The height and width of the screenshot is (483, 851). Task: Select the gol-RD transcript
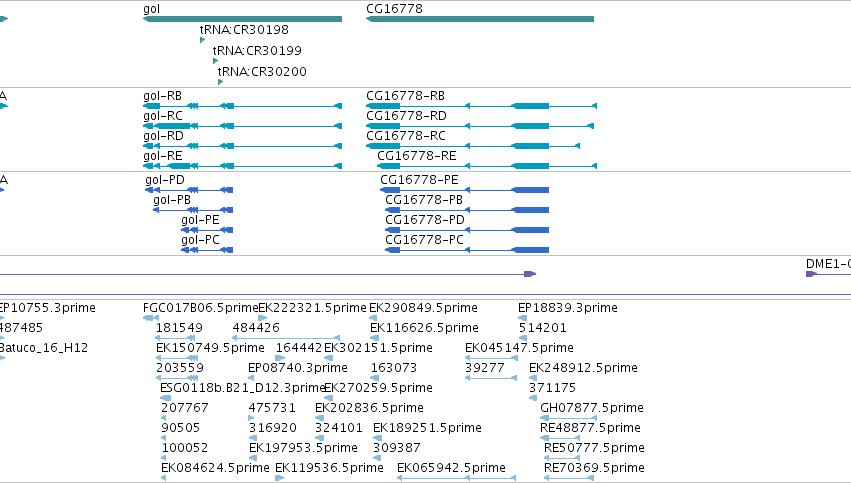pyautogui.click(x=242, y=146)
